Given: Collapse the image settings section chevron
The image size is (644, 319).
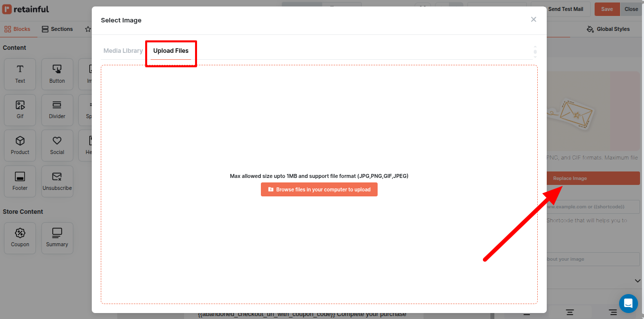Looking at the screenshot, I should [638, 281].
